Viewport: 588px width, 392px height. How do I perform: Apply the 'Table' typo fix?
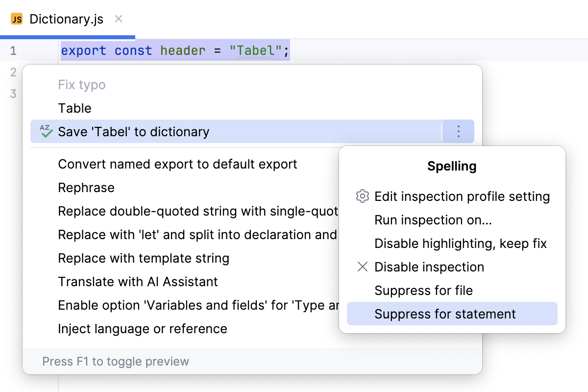[x=74, y=108]
